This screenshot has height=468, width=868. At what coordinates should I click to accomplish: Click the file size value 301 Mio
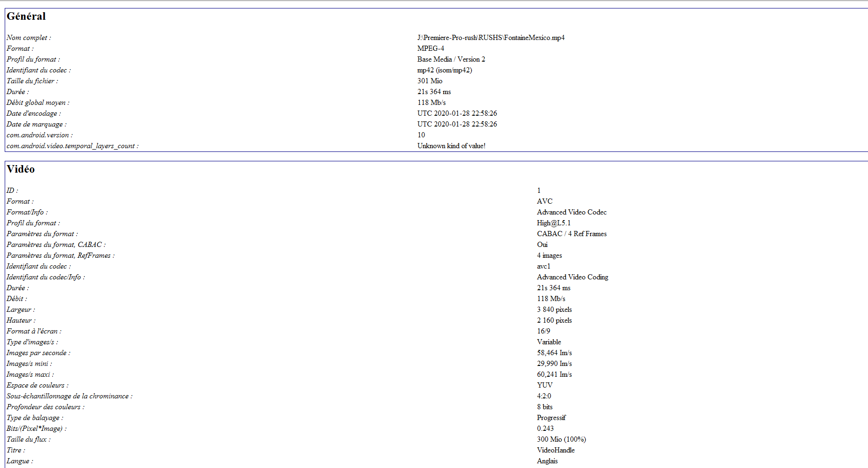point(429,81)
